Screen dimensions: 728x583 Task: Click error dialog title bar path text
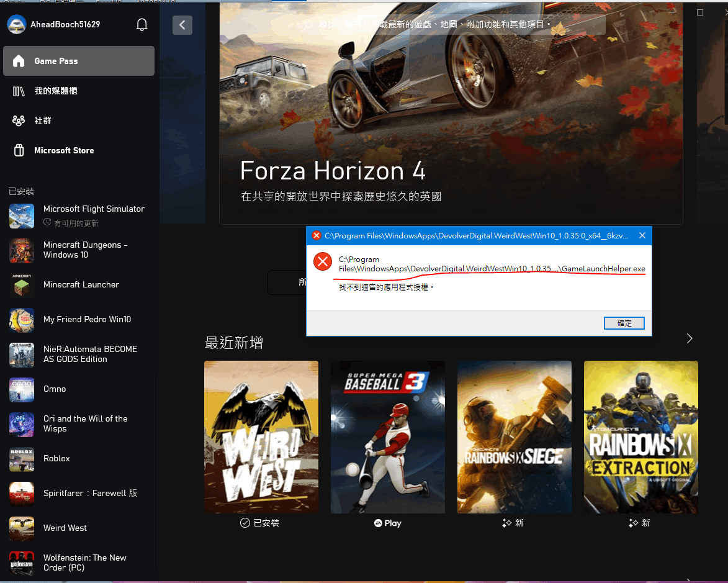[476, 236]
